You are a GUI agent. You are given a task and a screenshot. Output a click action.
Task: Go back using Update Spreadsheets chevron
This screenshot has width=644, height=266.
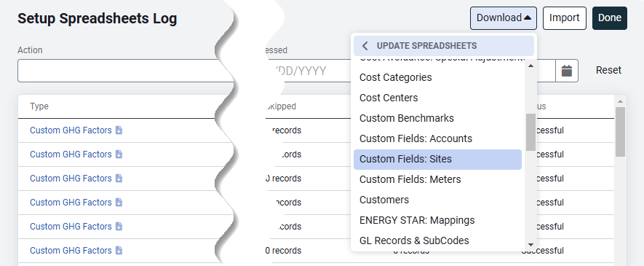[x=365, y=46]
